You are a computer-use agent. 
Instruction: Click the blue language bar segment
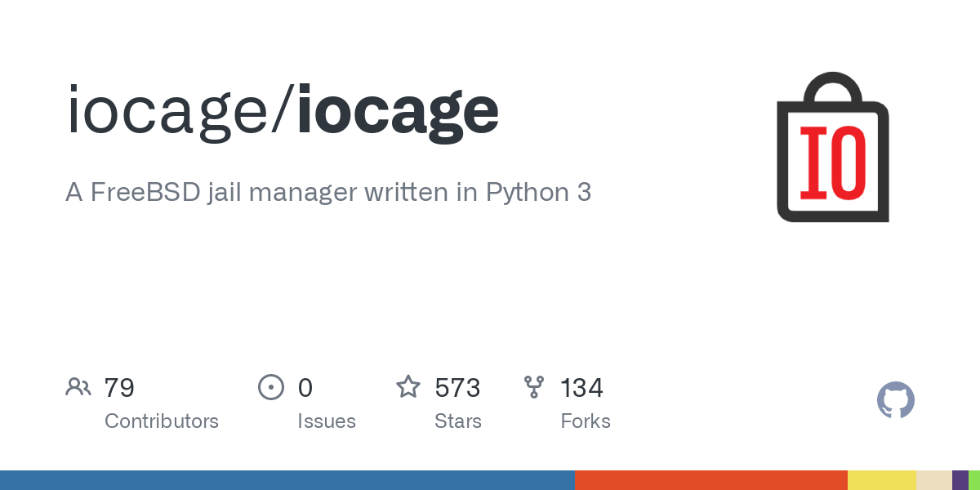(x=287, y=480)
